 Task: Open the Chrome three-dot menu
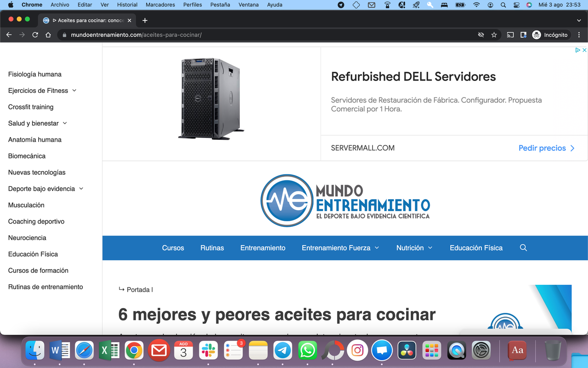point(579,35)
